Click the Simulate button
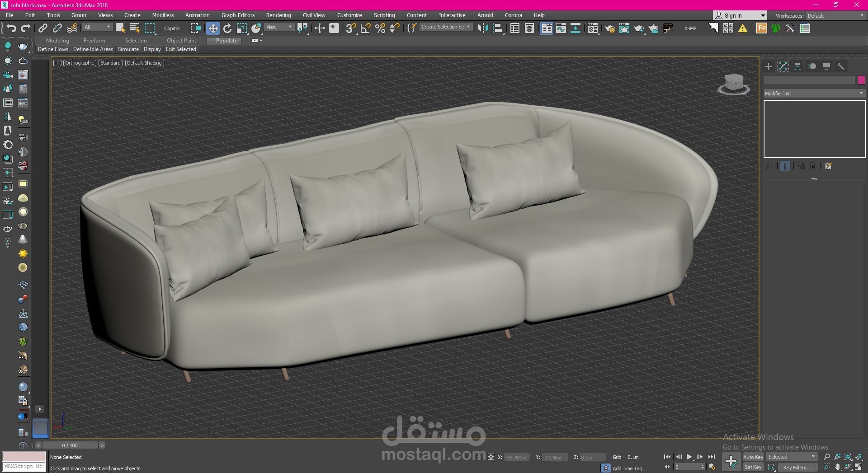This screenshot has height=473, width=868. point(128,49)
